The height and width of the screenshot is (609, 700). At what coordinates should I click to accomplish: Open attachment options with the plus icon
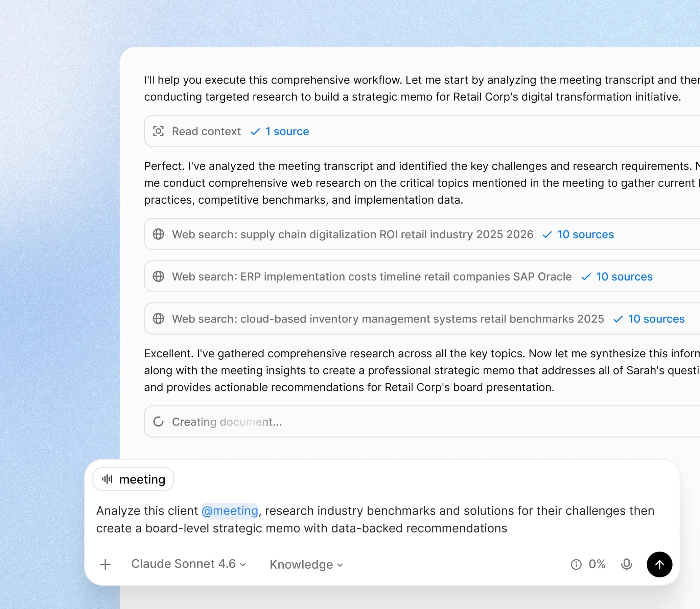105,564
